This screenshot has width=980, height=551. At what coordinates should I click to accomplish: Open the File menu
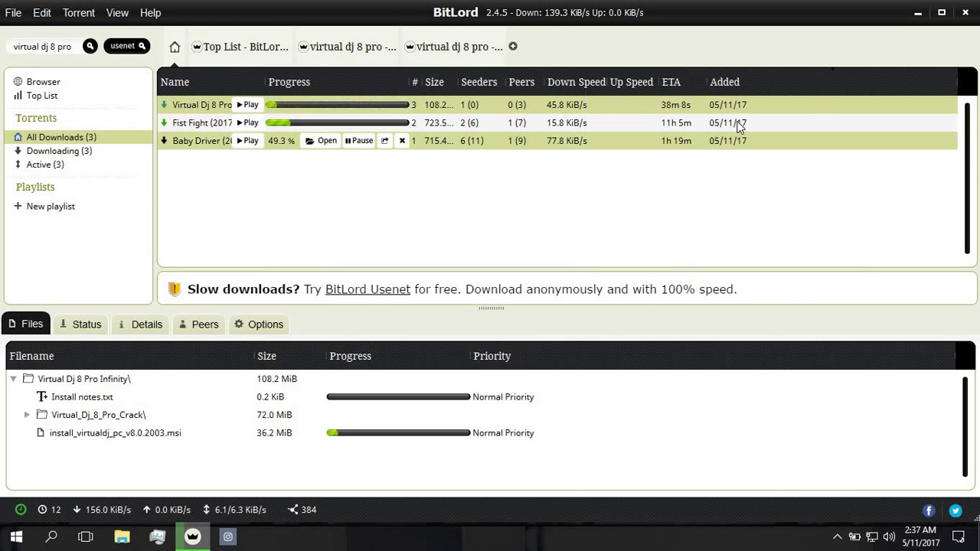point(13,12)
